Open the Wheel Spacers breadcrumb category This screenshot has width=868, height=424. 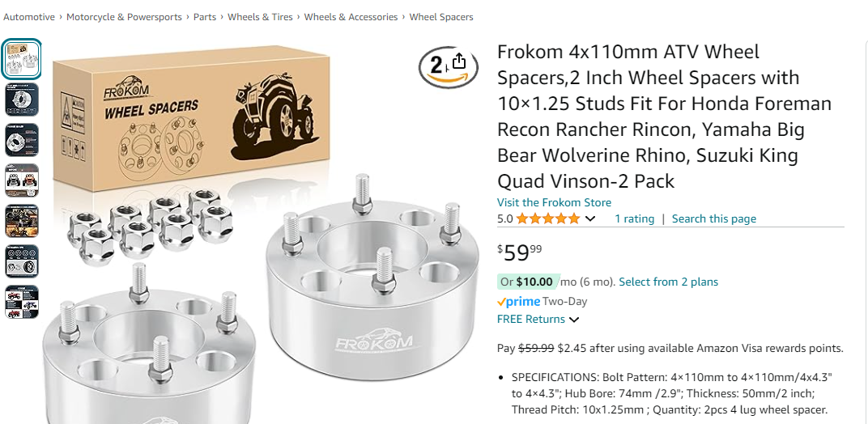441,17
